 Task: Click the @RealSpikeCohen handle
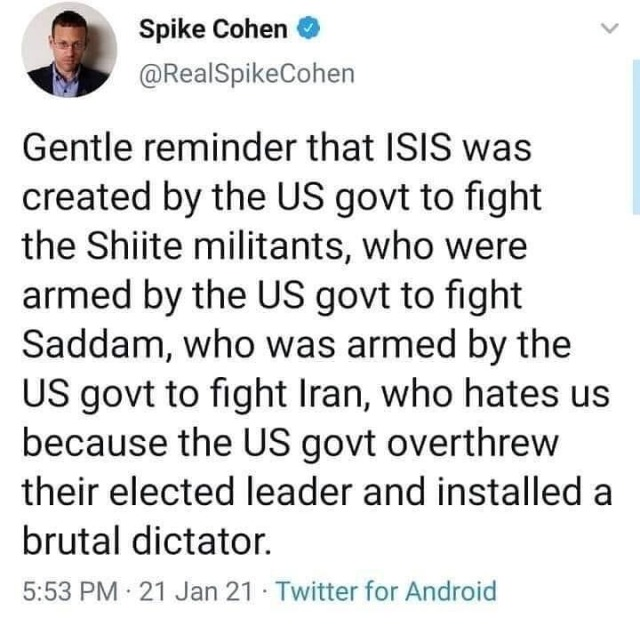tap(246, 75)
